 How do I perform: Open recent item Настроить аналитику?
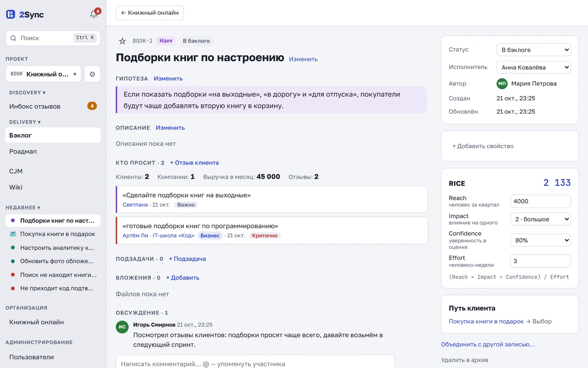pos(53,248)
